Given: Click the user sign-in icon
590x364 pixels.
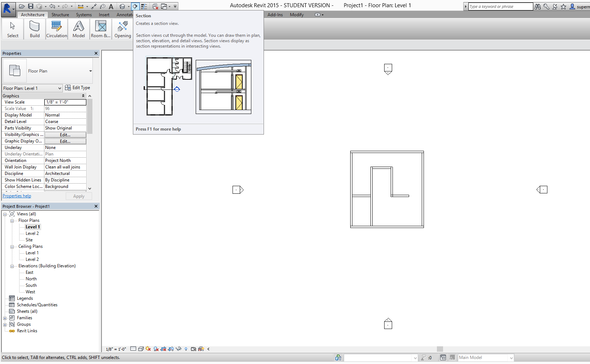Looking at the screenshot, I should click(x=572, y=6).
